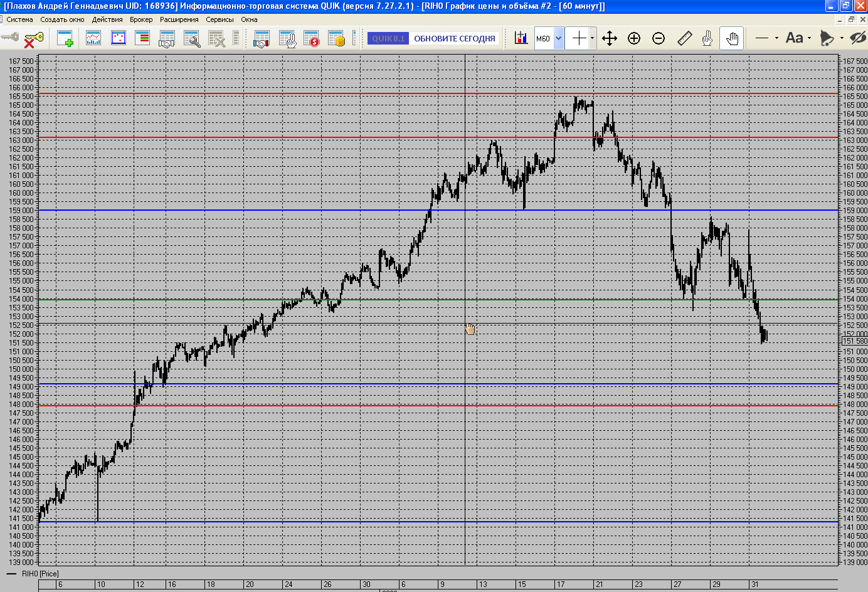Select the red horizontal line near 148 000

438,406
